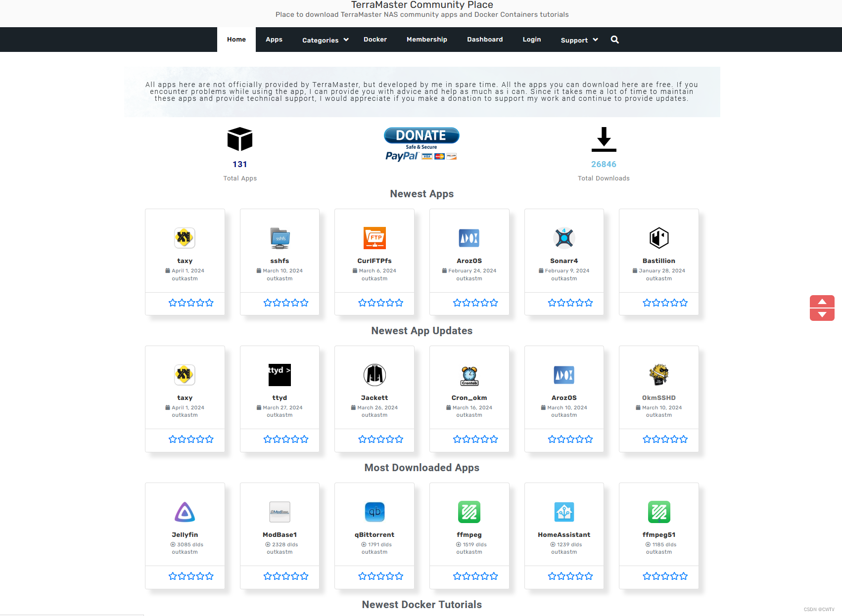Rate the Bastillion app with stars
The width and height of the screenshot is (842, 616).
coord(665,303)
